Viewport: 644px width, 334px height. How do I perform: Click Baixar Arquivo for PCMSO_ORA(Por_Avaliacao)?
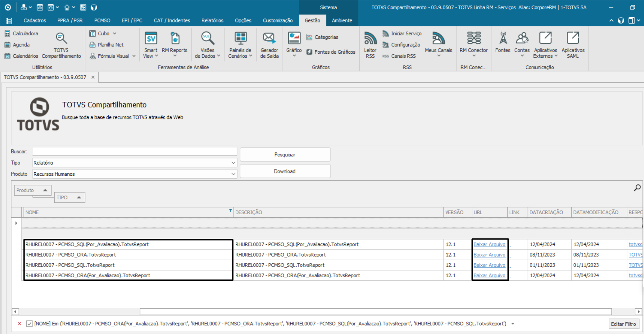click(489, 276)
